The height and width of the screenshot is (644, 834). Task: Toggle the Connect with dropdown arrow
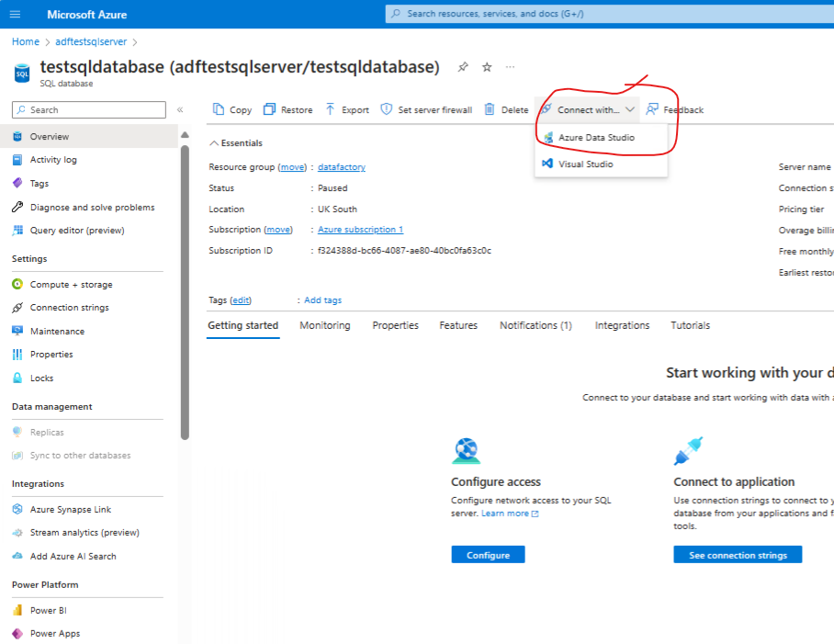point(630,109)
